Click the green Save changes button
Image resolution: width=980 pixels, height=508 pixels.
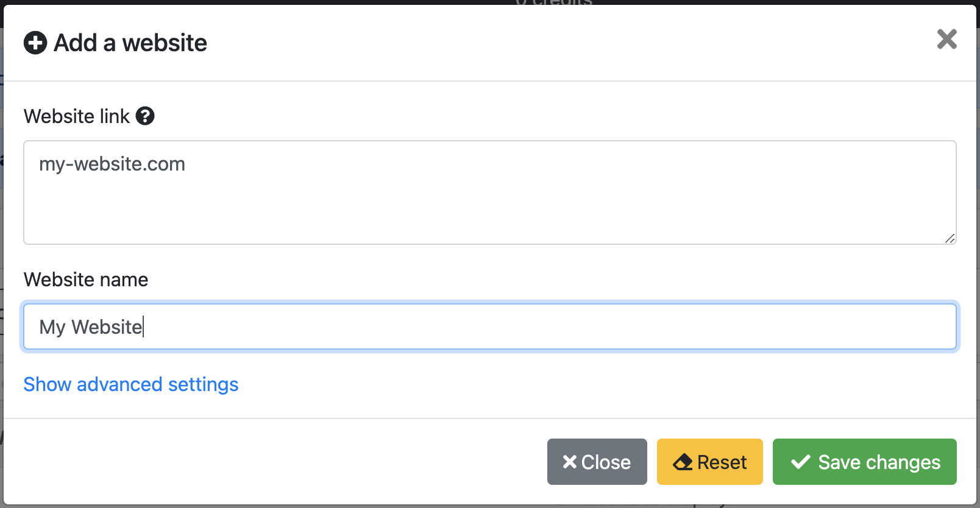[865, 462]
